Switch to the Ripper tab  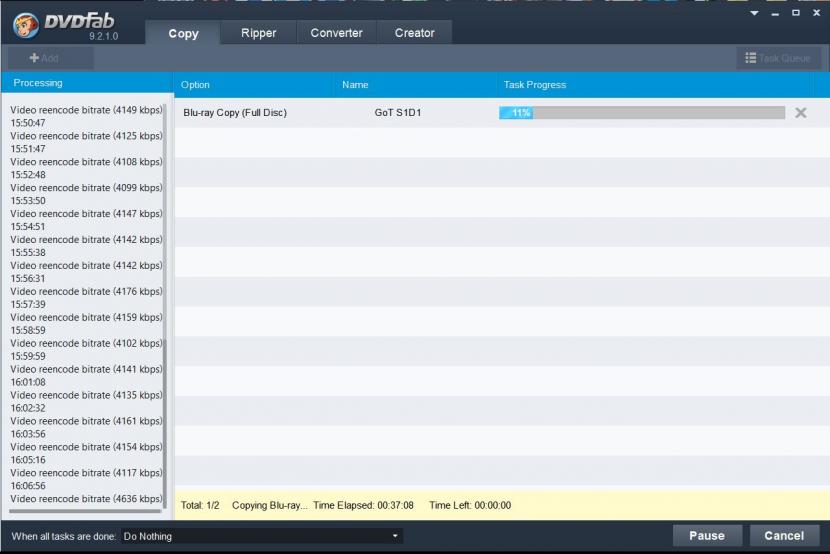[258, 33]
